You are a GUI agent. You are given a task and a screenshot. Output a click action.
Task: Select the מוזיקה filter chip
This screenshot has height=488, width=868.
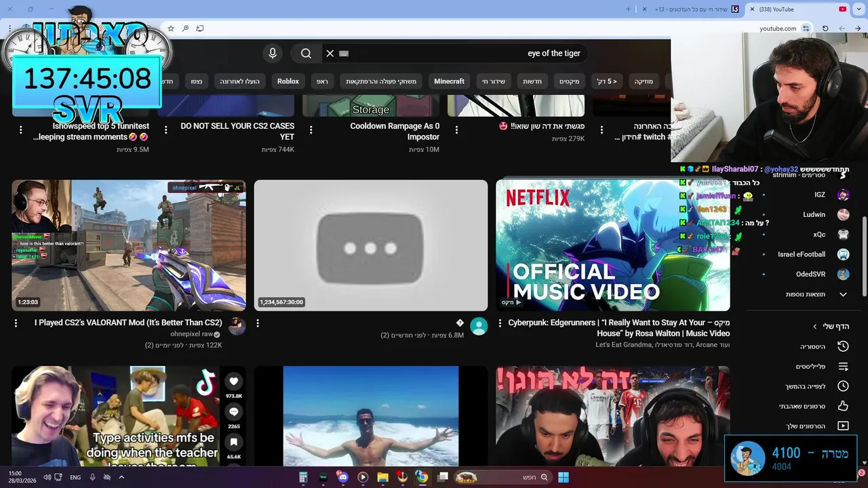644,81
